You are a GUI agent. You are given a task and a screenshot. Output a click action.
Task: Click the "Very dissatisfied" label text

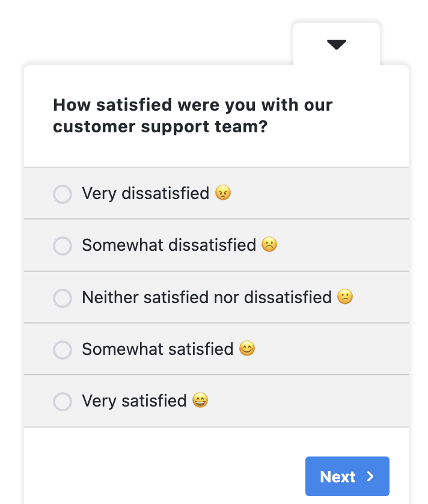coord(145,194)
